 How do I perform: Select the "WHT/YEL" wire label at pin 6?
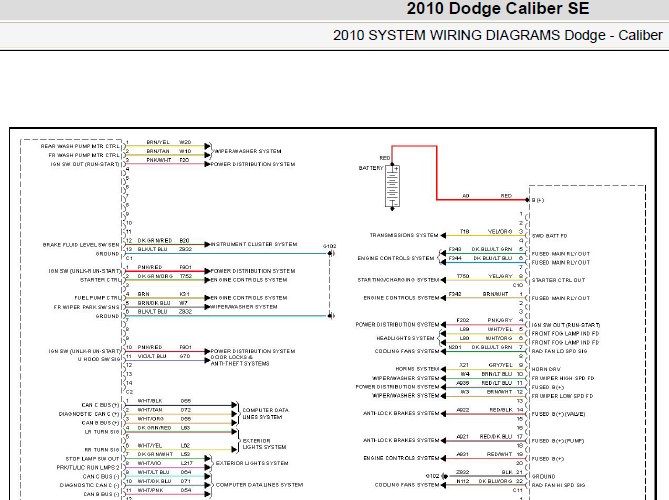tap(150, 445)
